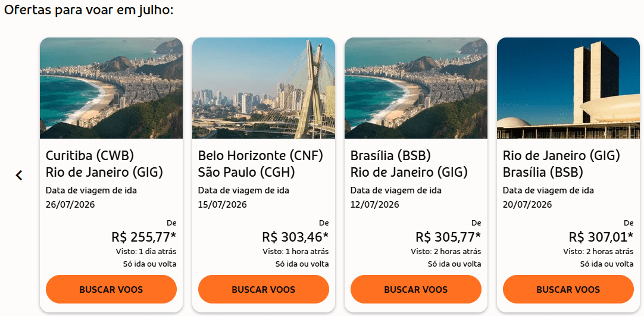Open the Belo Horizonte (CNF) São Paulo offer title
This screenshot has width=644, height=316.
click(x=260, y=164)
